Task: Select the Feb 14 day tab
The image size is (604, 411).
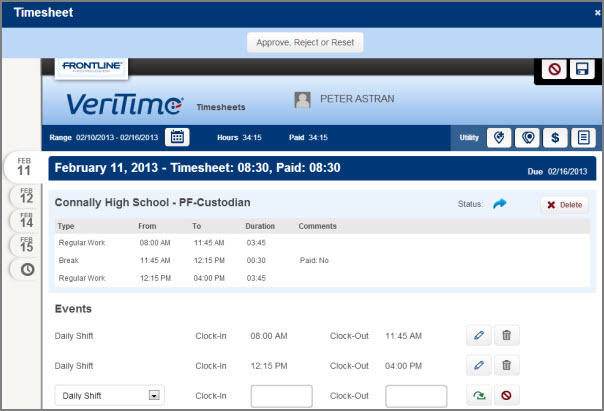Action: 25,220
